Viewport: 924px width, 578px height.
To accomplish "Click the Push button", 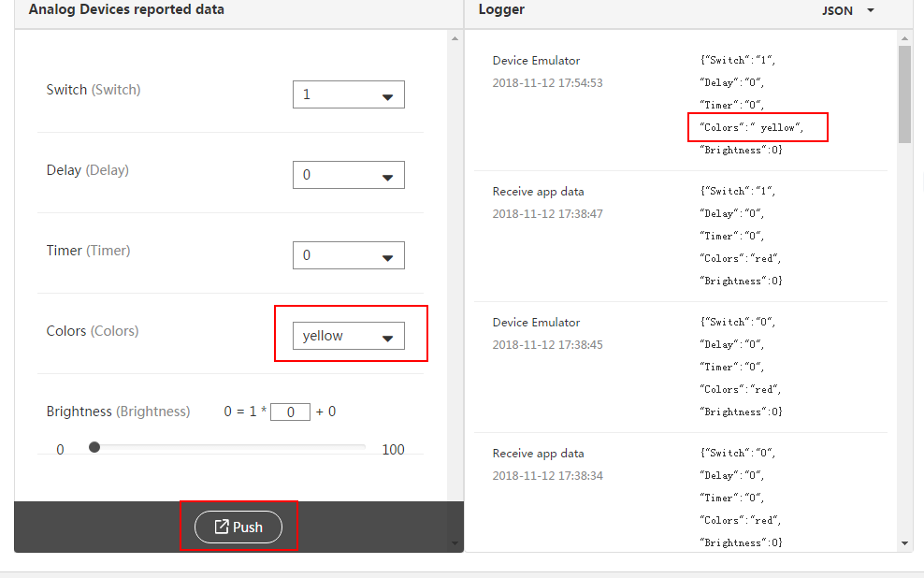I will (x=239, y=527).
